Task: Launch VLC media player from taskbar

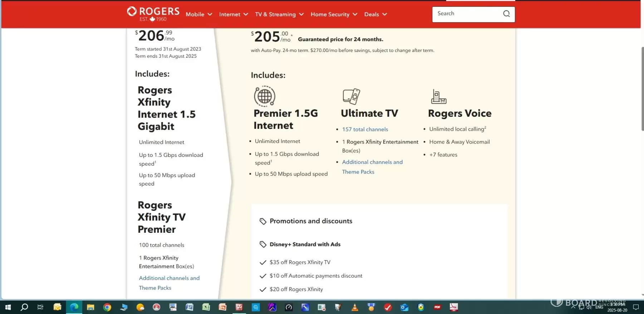Action: [x=355, y=307]
